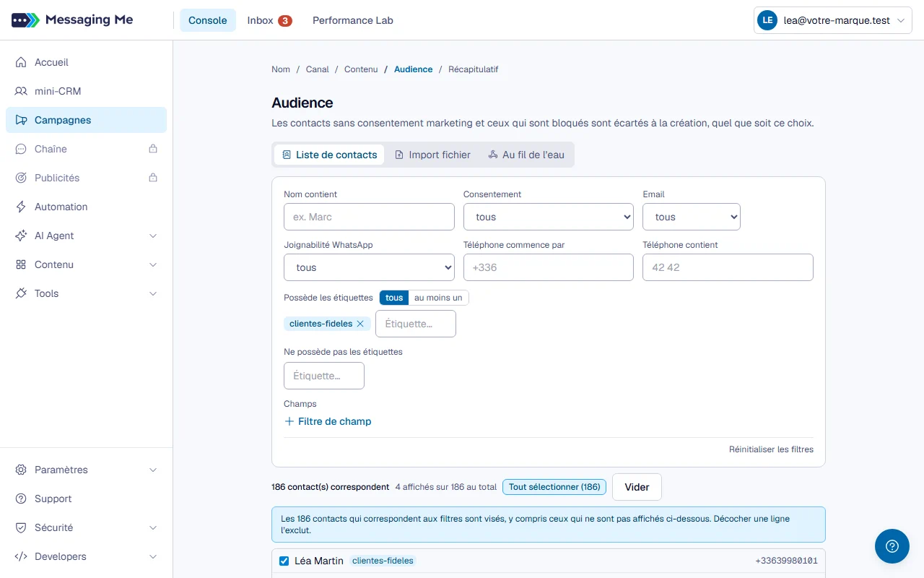Screen dimensions: 924x578
Task: Expand the Contenu menu chevron
Action: pos(153,264)
